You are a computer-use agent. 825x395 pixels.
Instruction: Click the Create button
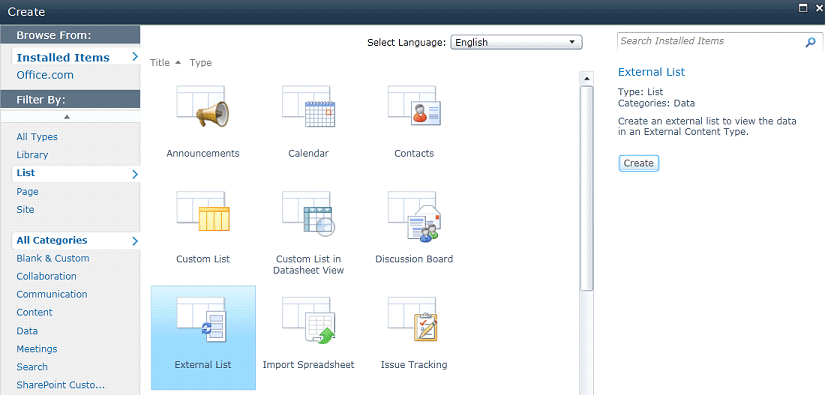(638, 163)
